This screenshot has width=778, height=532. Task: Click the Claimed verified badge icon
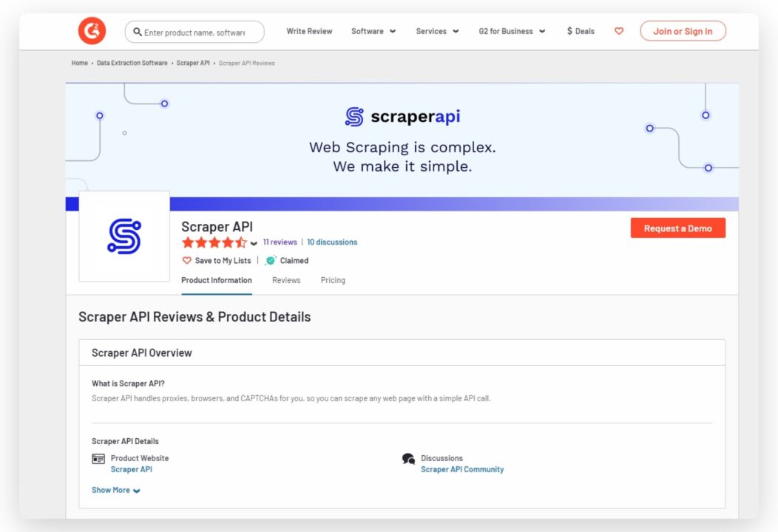(271, 260)
